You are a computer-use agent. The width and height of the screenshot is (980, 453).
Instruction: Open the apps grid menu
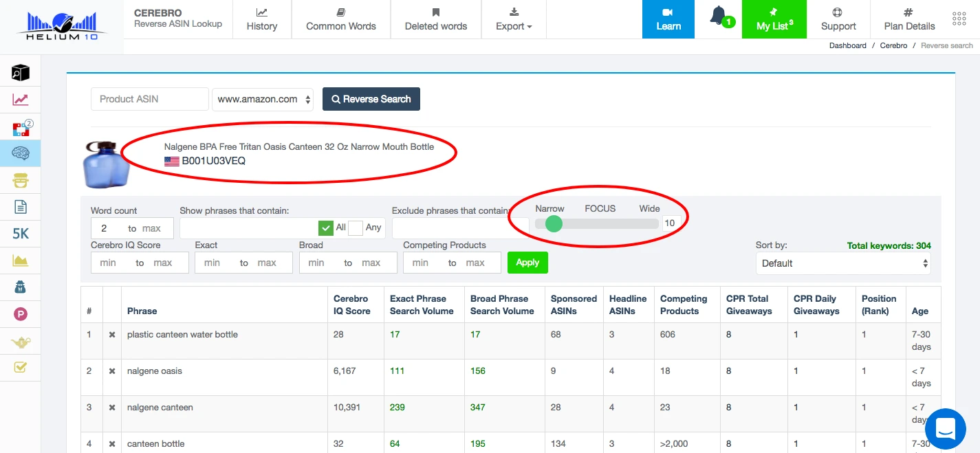tap(959, 19)
